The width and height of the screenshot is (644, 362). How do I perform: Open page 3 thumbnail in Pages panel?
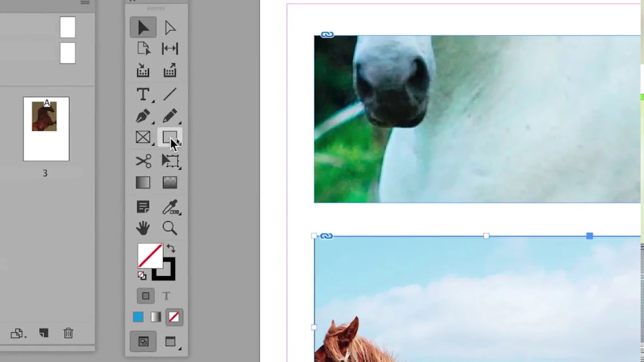(46, 129)
